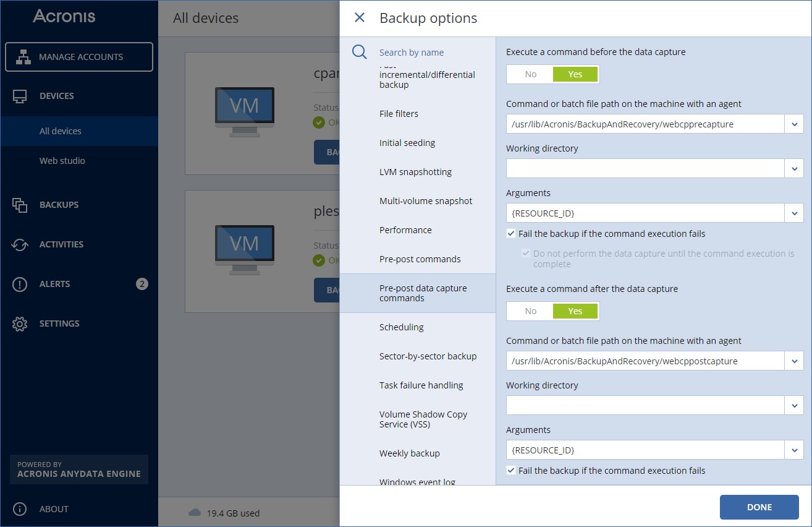Click the after-capture Working directory field
812x527 pixels.
[x=646, y=406]
